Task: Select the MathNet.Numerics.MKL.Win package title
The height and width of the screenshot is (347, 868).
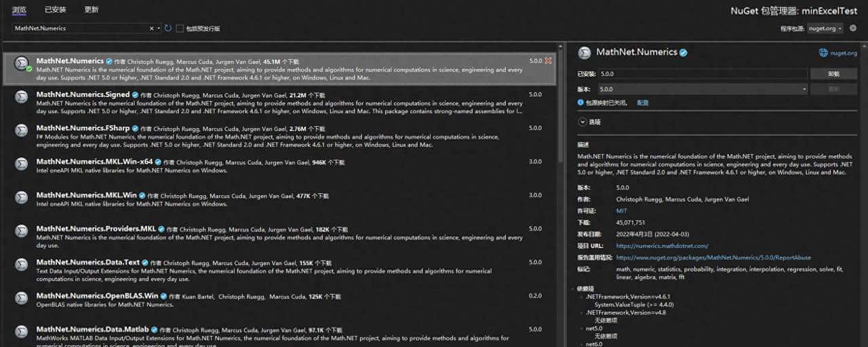Action: (x=87, y=195)
